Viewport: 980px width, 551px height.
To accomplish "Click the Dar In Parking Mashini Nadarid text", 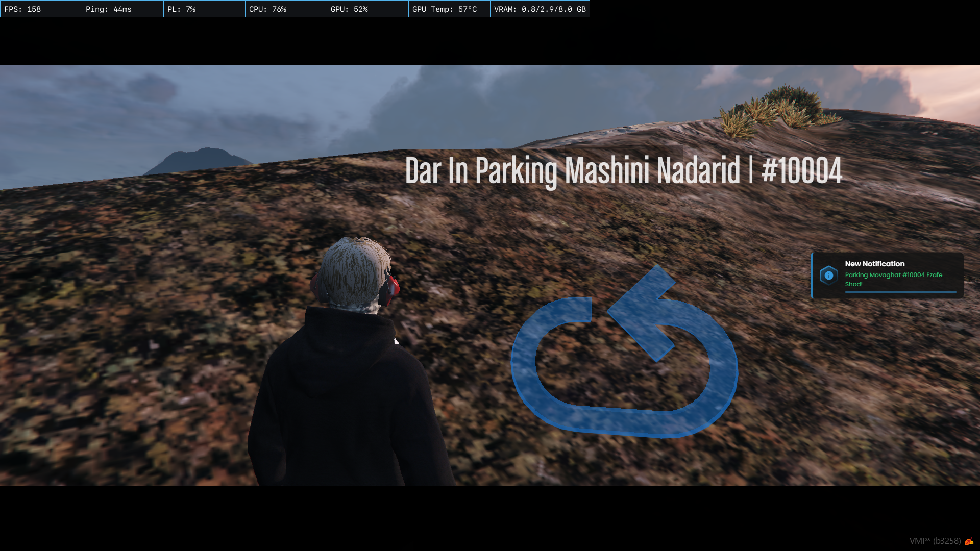I will (x=572, y=171).
